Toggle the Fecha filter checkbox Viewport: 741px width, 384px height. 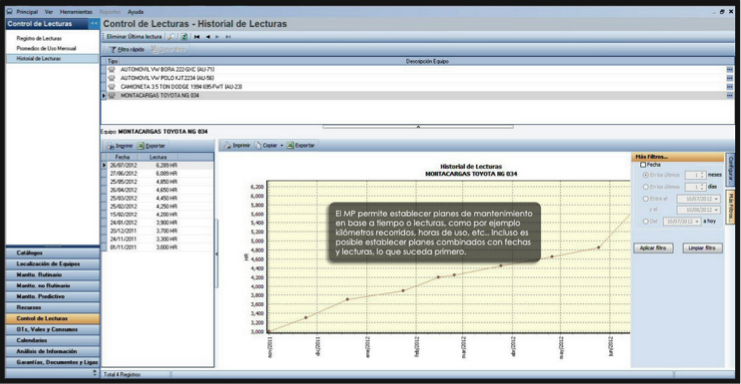[x=643, y=165]
